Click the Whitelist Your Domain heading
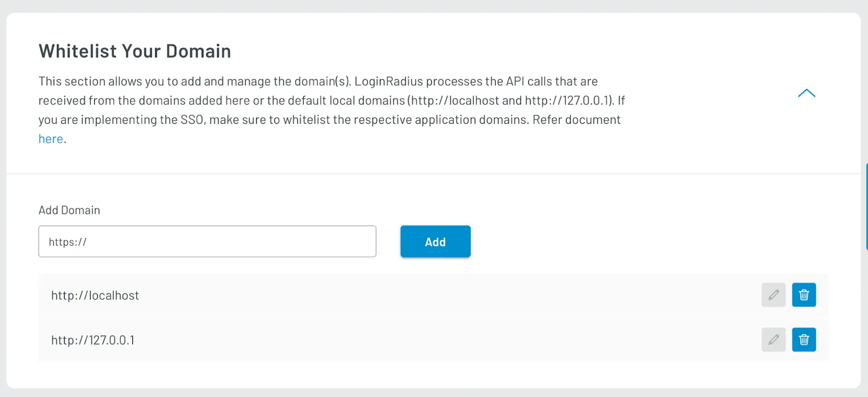Image resolution: width=868 pixels, height=397 pixels. click(135, 51)
